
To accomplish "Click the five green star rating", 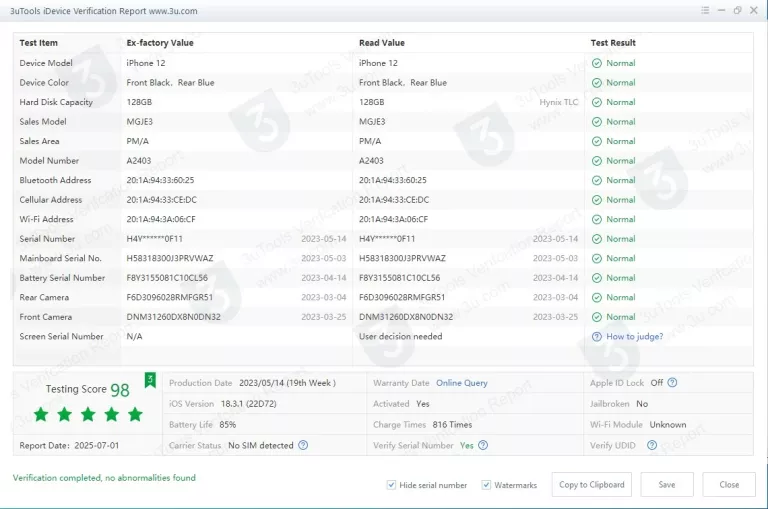I will pyautogui.click(x=88, y=414).
